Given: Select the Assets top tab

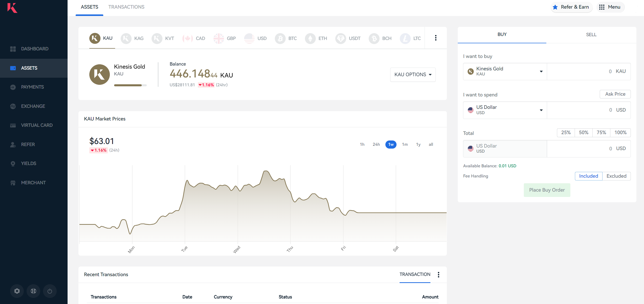Looking at the screenshot, I should click(x=90, y=7).
